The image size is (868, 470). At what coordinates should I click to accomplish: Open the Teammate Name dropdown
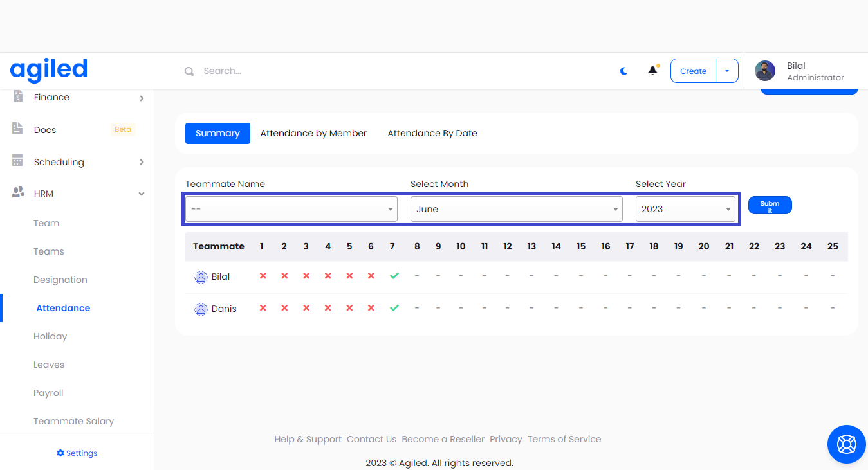tap(291, 209)
